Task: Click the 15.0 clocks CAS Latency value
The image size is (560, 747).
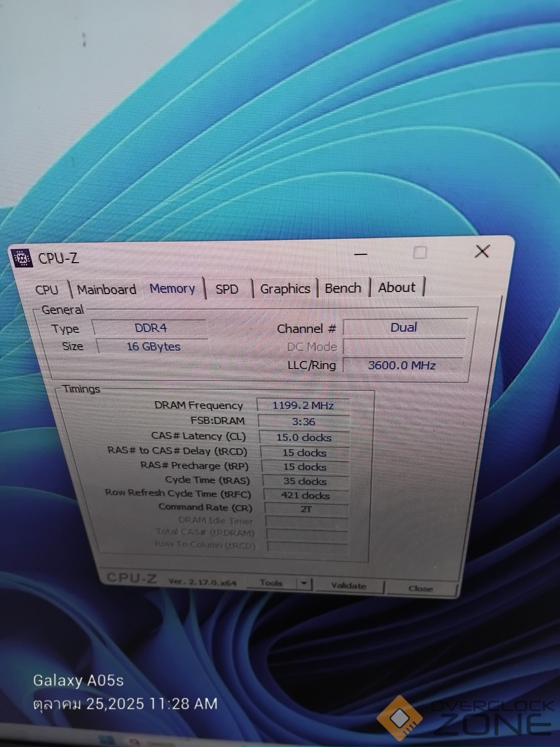Action: pyautogui.click(x=304, y=437)
